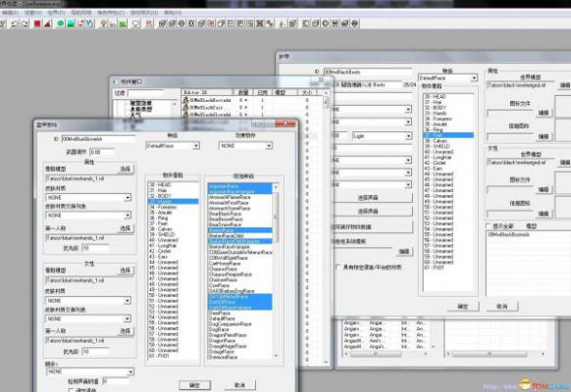
Task: Select '35 - Amulet' in 护甲 window slot list
Action: coord(448,124)
